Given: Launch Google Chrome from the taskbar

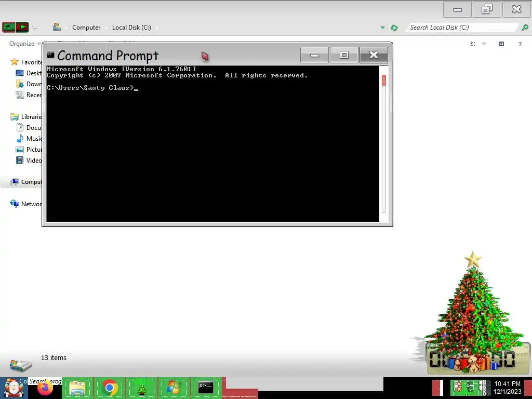Looking at the screenshot, I should pyautogui.click(x=109, y=388).
